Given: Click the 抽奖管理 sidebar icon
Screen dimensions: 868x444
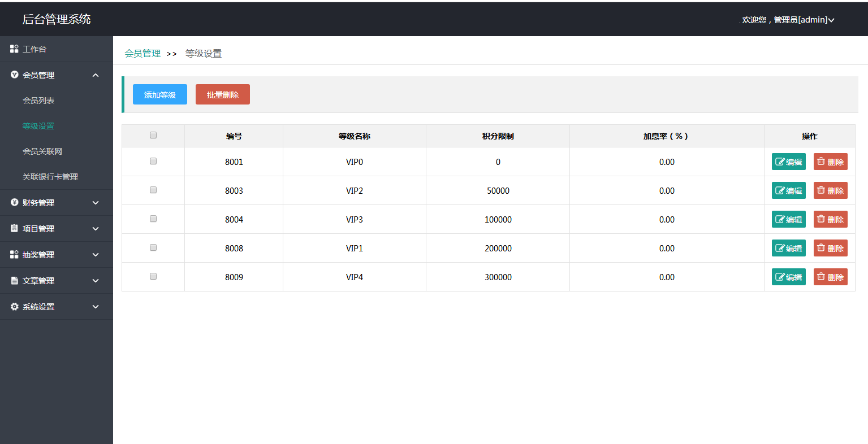Looking at the screenshot, I should (15, 255).
